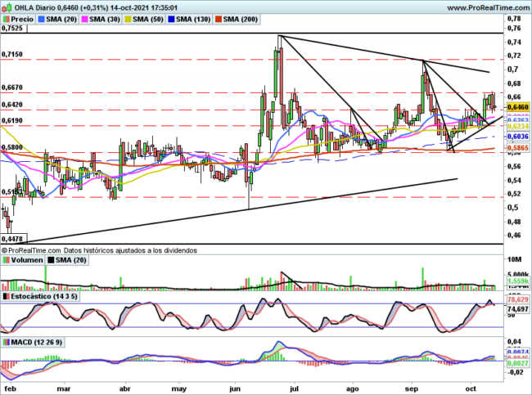Select the SMA (130) legend label

pyautogui.click(x=193, y=20)
